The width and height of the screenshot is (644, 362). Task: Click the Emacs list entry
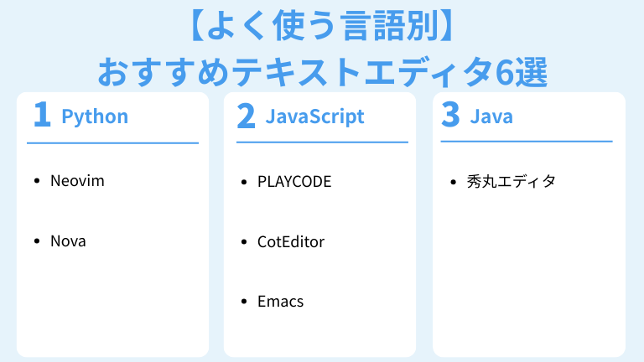tap(280, 302)
